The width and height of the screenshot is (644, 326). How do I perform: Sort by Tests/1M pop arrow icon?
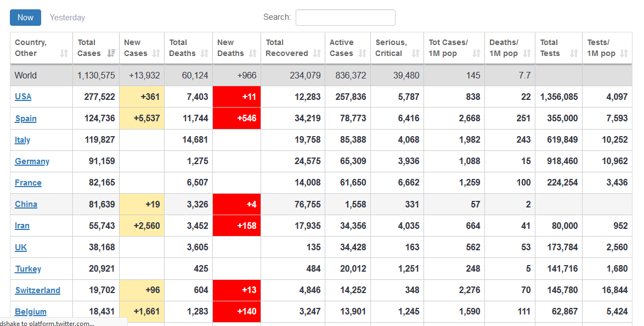click(x=624, y=53)
